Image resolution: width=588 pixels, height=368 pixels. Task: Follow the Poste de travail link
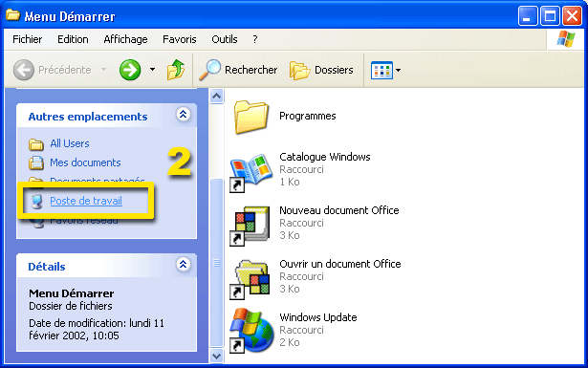[x=86, y=201]
